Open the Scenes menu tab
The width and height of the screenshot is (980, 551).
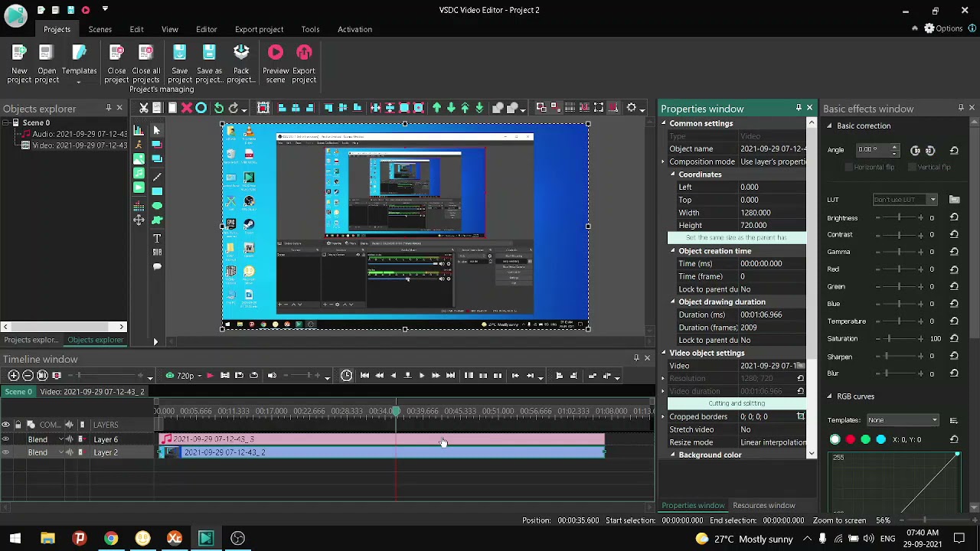click(x=100, y=29)
